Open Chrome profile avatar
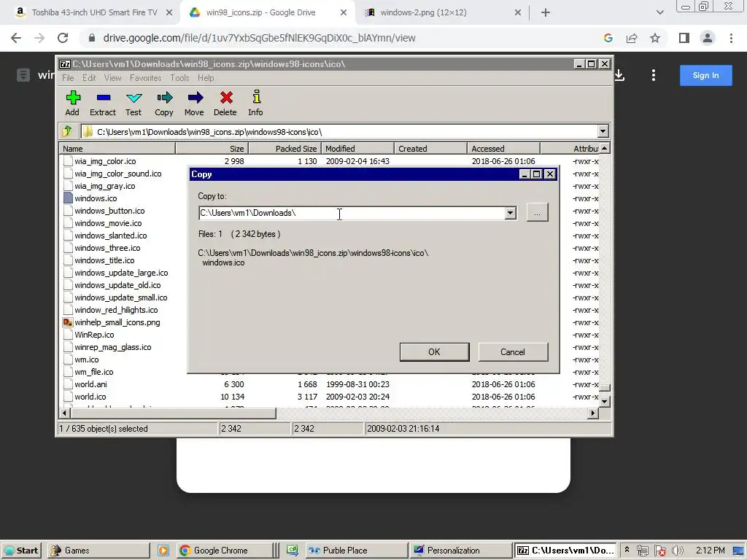The image size is (747, 560). [x=708, y=38]
